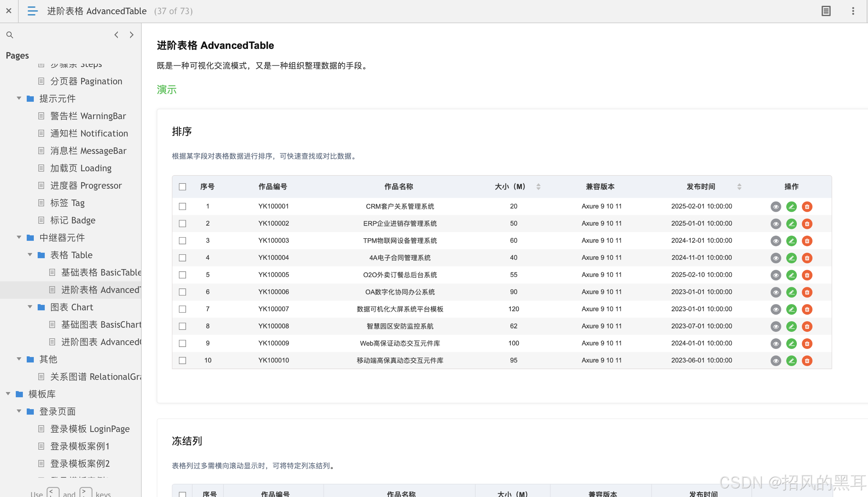Open the 通知栏 Notification page

89,134
